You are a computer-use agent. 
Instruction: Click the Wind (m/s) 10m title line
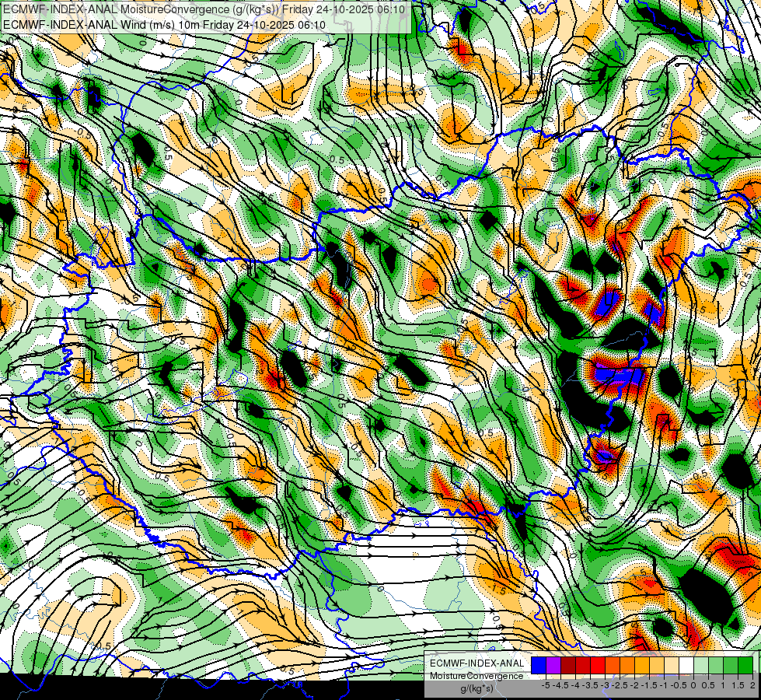[x=164, y=24]
